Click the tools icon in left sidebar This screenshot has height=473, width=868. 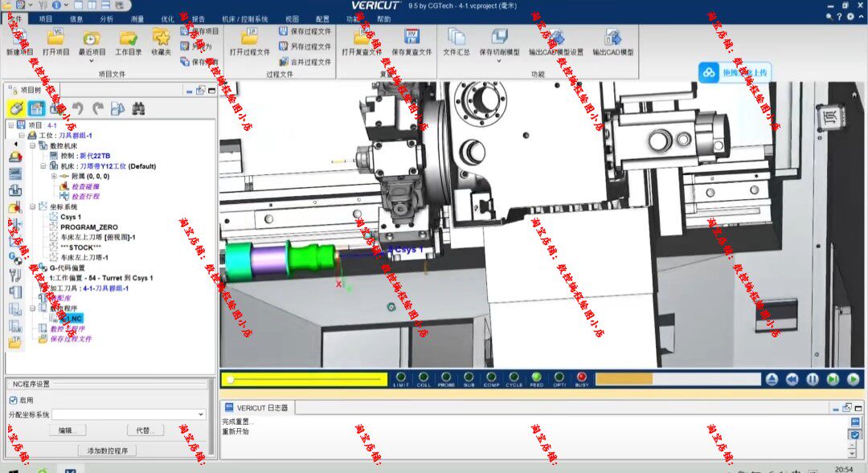click(15, 275)
